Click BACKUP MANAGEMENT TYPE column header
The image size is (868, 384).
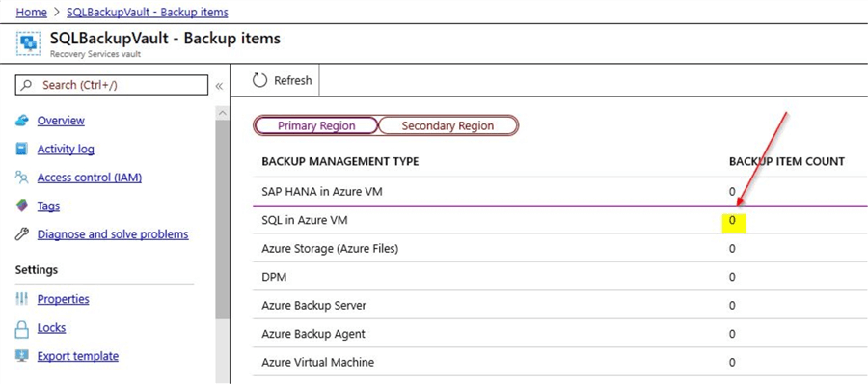[339, 162]
